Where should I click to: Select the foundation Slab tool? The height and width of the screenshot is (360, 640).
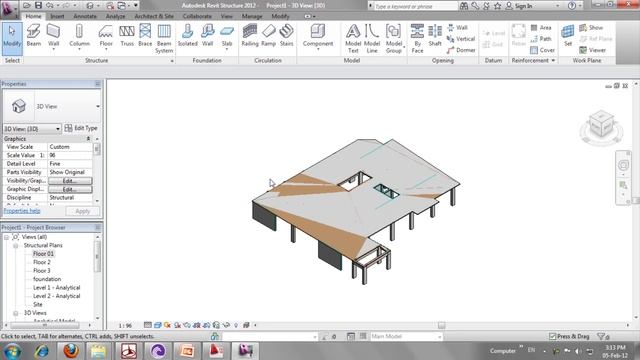pos(227,36)
